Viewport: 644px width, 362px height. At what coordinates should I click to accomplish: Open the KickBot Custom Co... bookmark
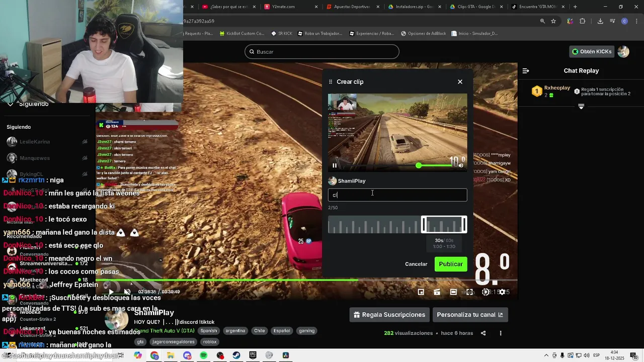242,34
